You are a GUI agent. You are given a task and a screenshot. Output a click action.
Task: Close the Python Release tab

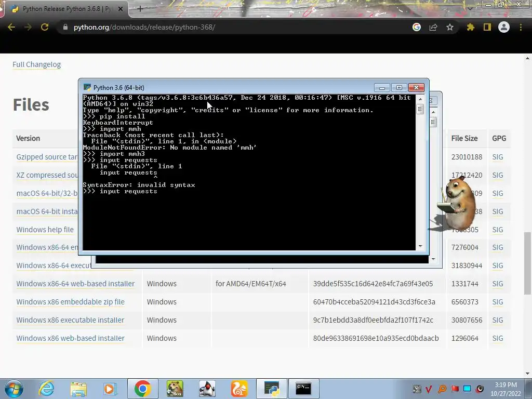(x=121, y=9)
